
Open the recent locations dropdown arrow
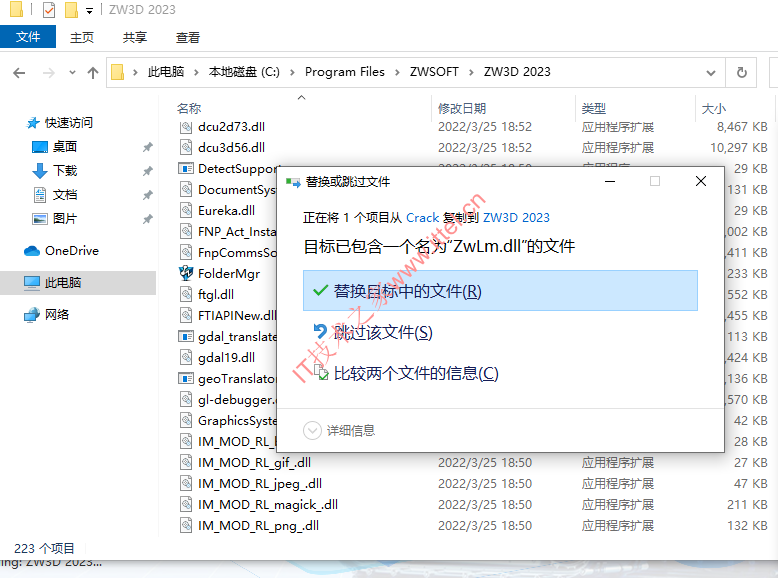tap(72, 73)
